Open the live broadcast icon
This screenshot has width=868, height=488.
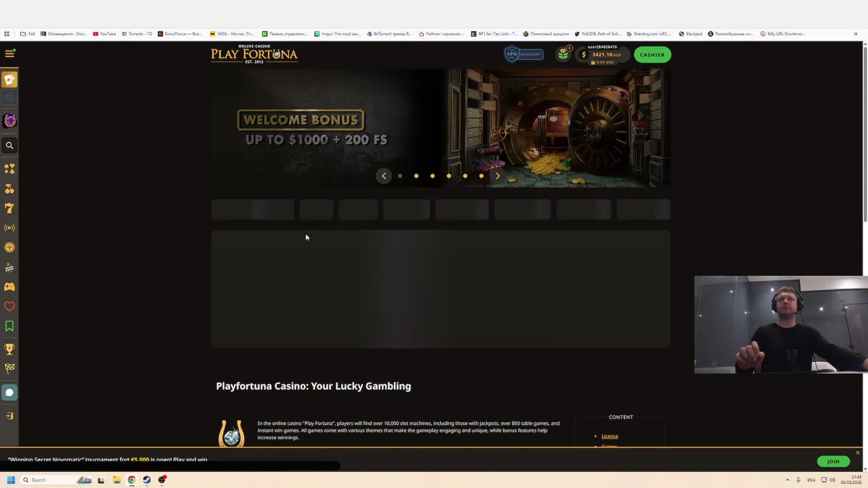pyautogui.click(x=9, y=228)
